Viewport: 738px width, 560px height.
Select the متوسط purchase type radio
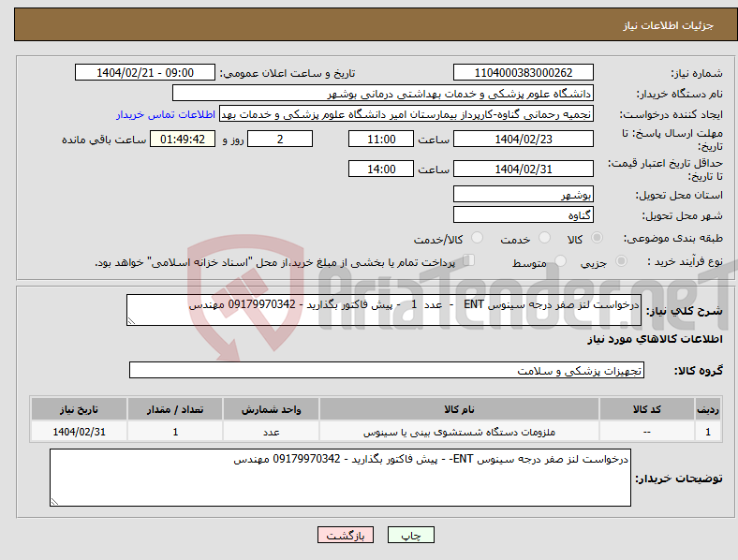(x=561, y=261)
